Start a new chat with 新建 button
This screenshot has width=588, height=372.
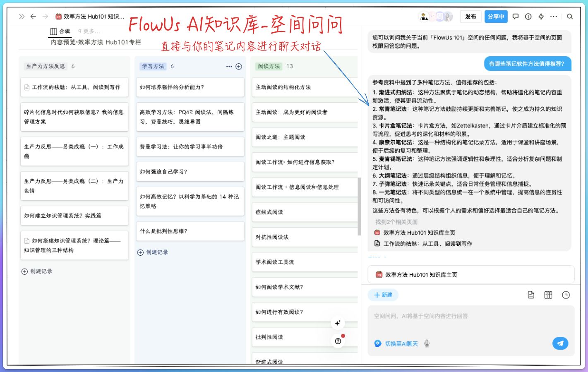click(x=383, y=295)
